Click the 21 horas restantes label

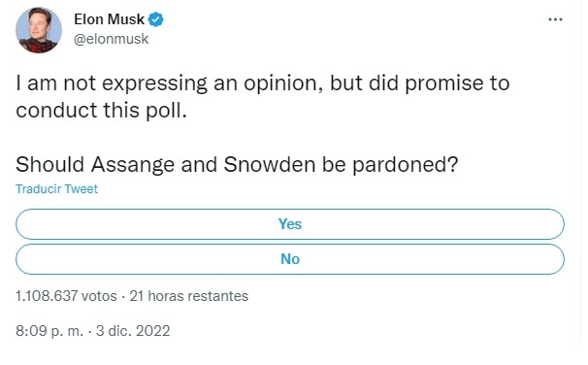189,296
